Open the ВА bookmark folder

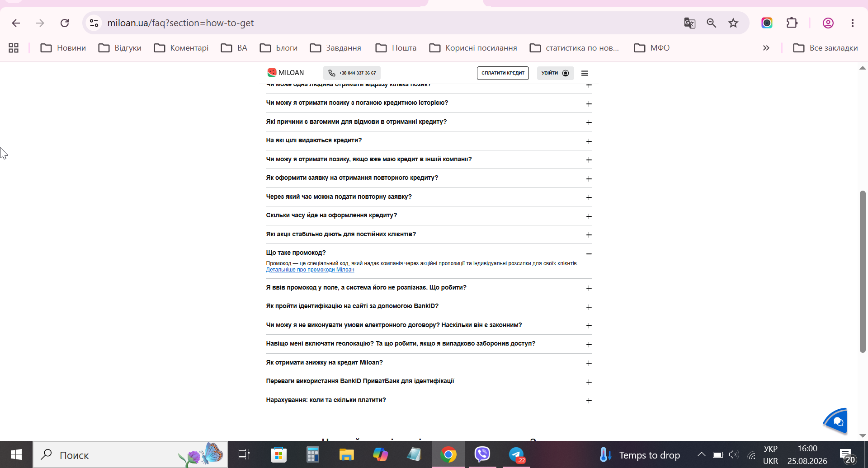coord(234,48)
